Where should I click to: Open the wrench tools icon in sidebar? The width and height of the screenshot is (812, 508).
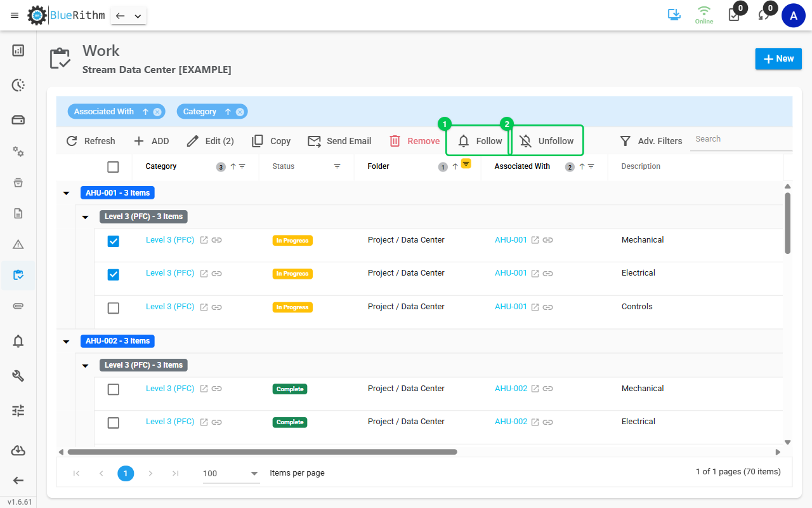click(x=18, y=376)
